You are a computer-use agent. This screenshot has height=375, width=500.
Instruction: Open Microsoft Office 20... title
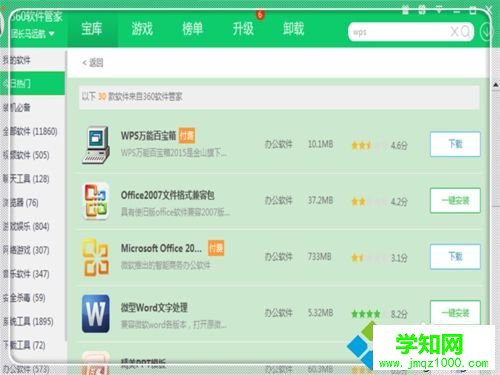click(x=162, y=248)
